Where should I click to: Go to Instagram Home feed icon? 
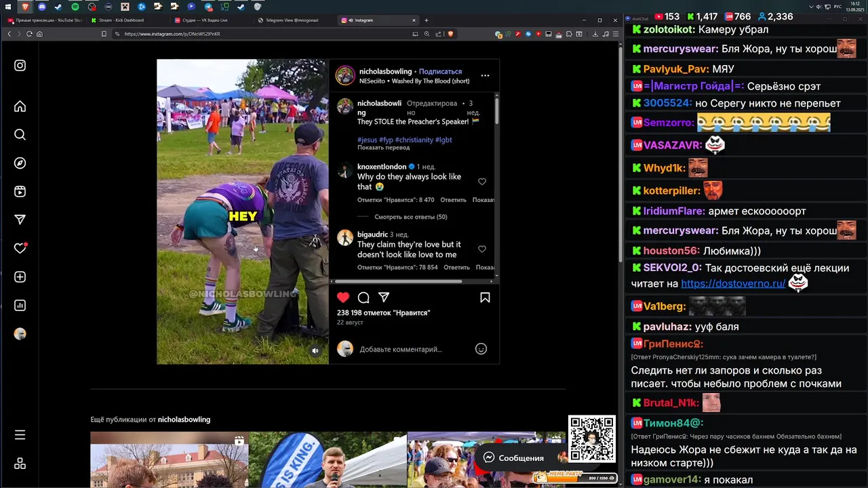20,106
